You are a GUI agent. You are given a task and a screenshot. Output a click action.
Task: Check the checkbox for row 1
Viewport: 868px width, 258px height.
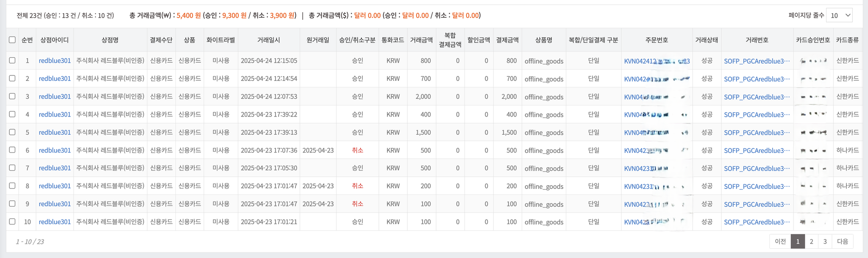(x=12, y=60)
